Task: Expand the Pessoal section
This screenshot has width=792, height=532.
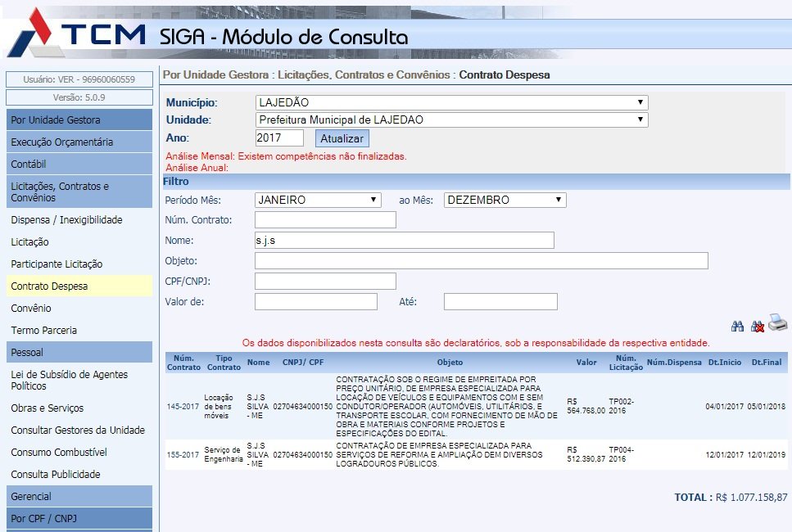Action: tap(28, 352)
